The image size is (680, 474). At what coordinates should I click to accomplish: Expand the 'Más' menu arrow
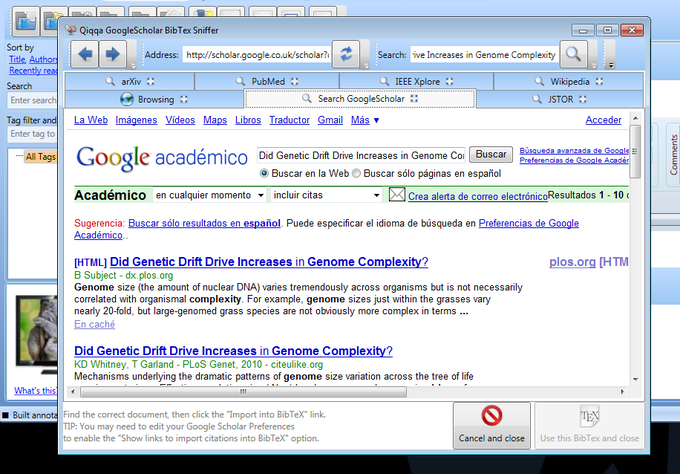pos(376,121)
